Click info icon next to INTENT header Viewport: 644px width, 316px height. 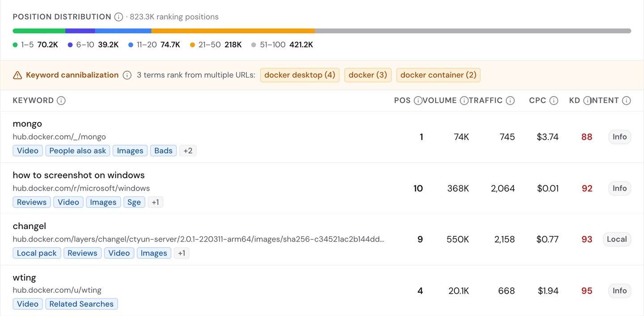pyautogui.click(x=627, y=101)
